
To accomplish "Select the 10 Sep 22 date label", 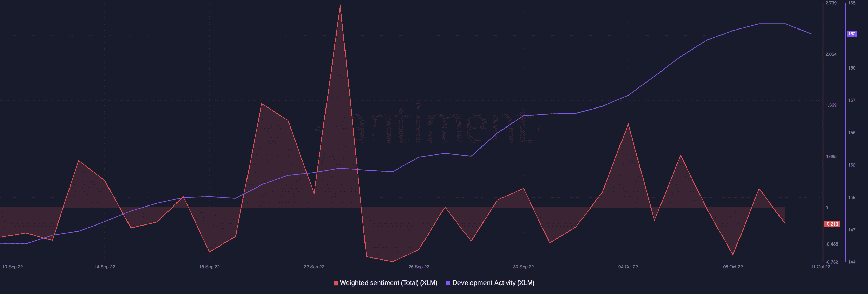I will [13, 267].
